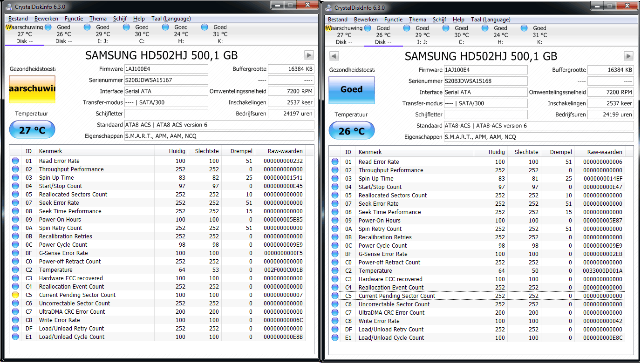Click status icon of Temperature row, left window
641x364 pixels.
click(15, 270)
